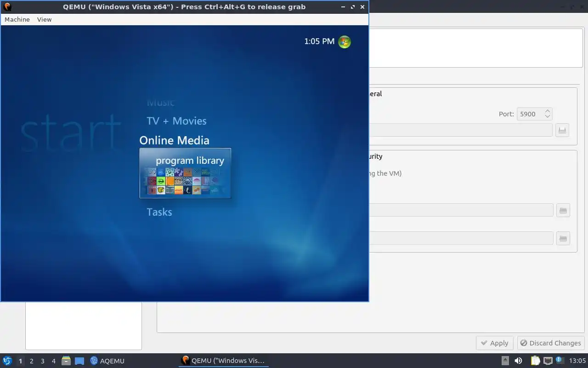Expand the hidden system tray icons
588x368 pixels.
tap(505, 361)
